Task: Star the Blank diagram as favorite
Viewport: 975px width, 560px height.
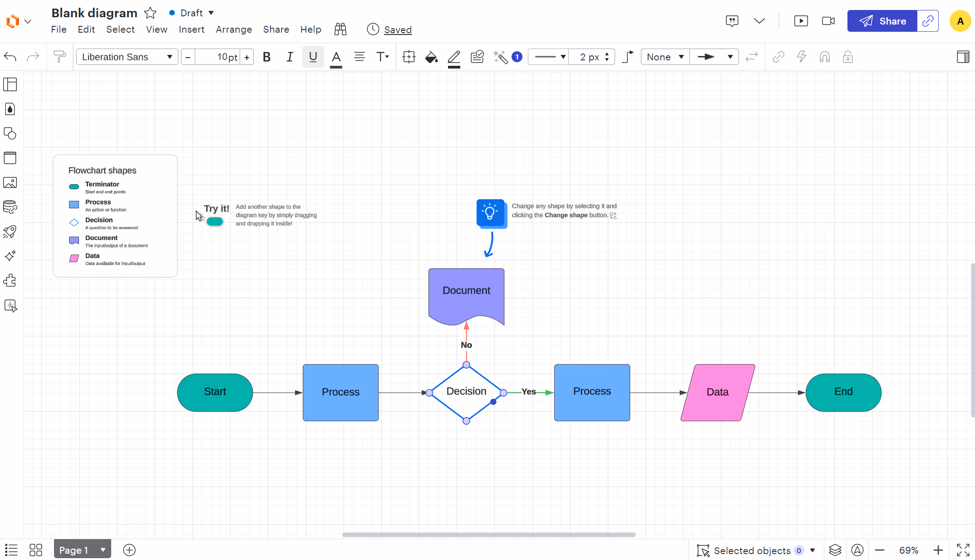Action: click(x=150, y=13)
